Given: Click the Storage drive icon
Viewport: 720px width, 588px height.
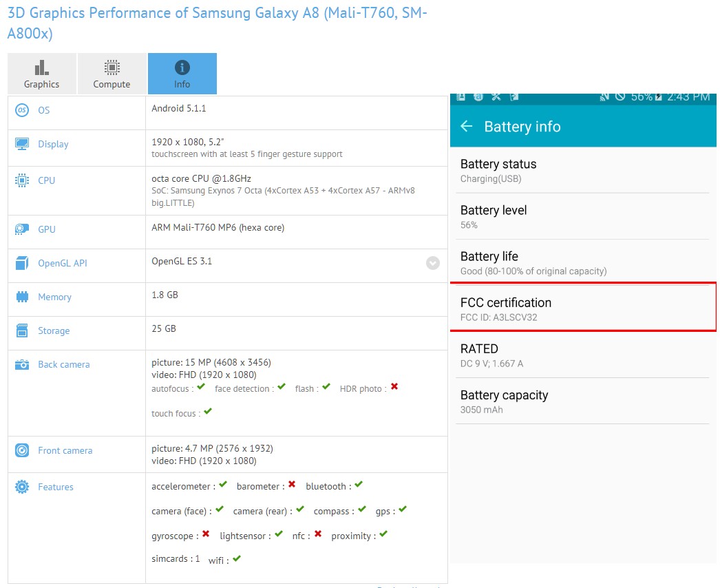Looking at the screenshot, I should click(21, 330).
